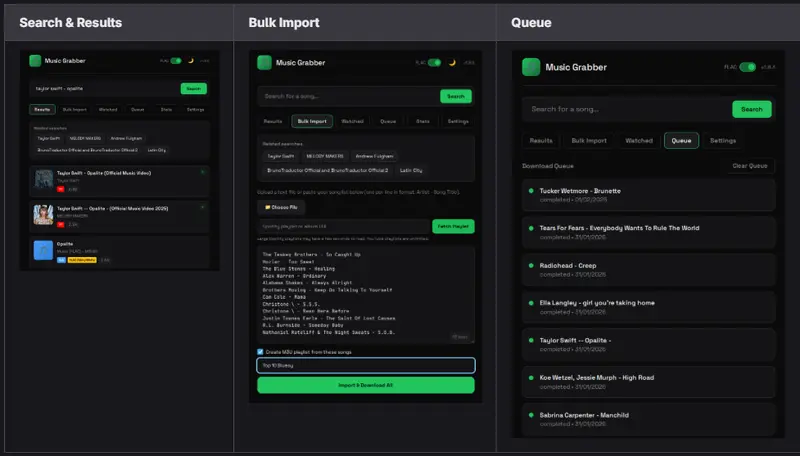Click thumbnail of Opalite (Official Music Video) result
The height and width of the screenshot is (456, 800).
click(43, 180)
